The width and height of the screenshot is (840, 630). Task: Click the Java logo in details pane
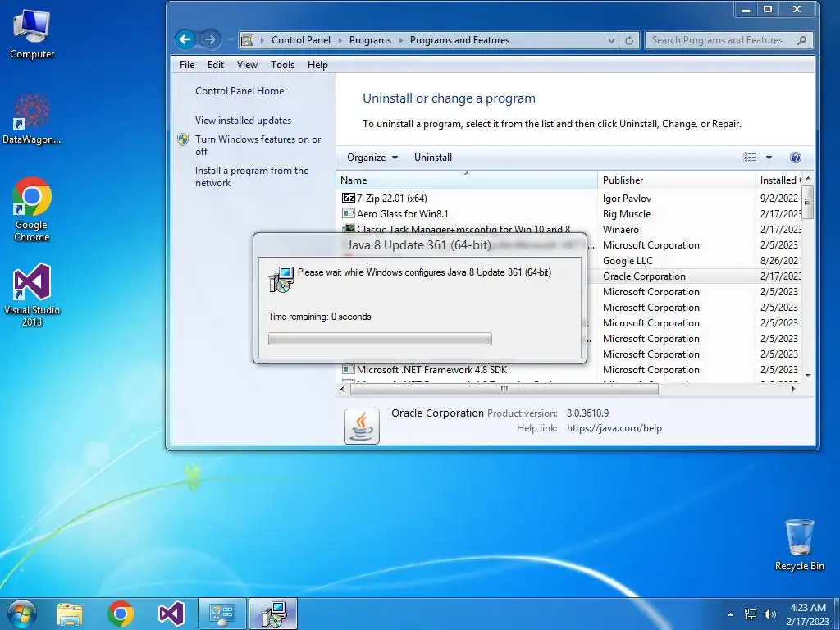point(362,427)
